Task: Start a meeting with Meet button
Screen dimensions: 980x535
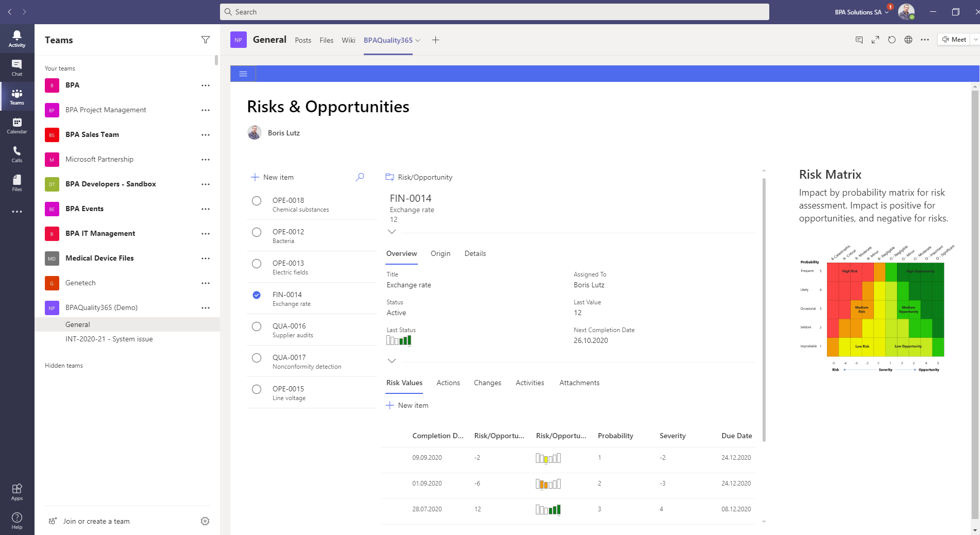Action: (x=954, y=39)
